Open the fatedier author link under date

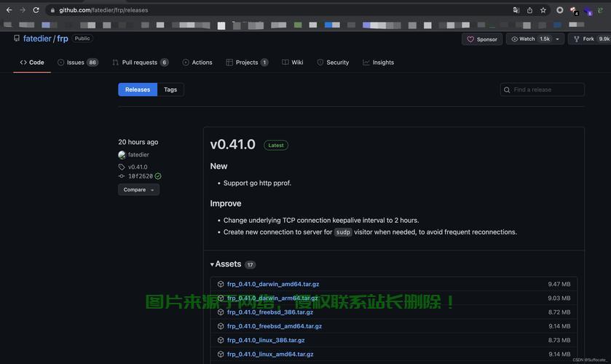point(138,155)
